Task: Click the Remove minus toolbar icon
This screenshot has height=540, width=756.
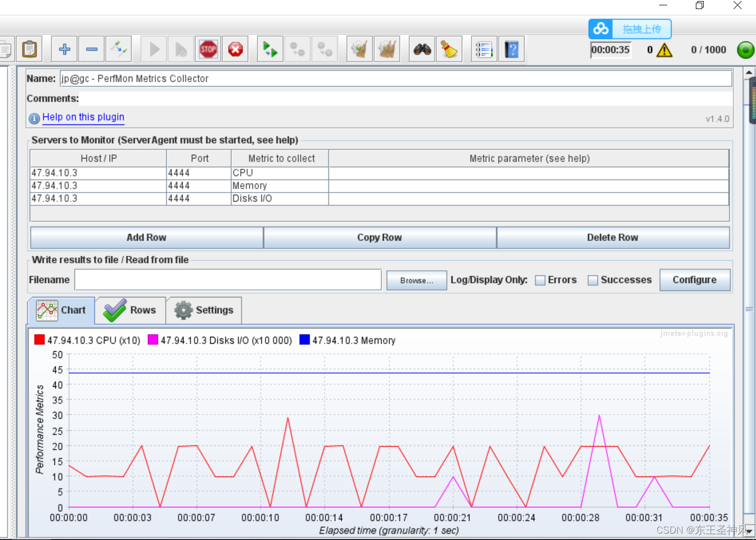Action: coord(92,49)
